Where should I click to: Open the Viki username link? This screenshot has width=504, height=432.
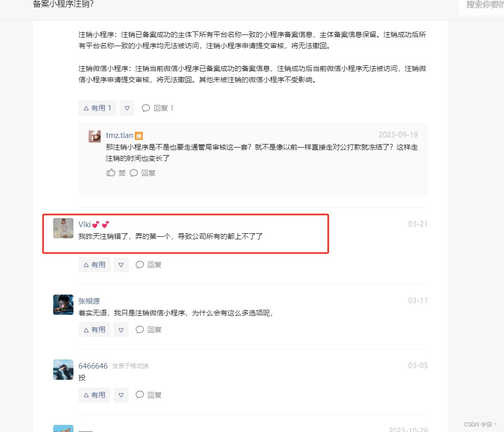(x=85, y=225)
